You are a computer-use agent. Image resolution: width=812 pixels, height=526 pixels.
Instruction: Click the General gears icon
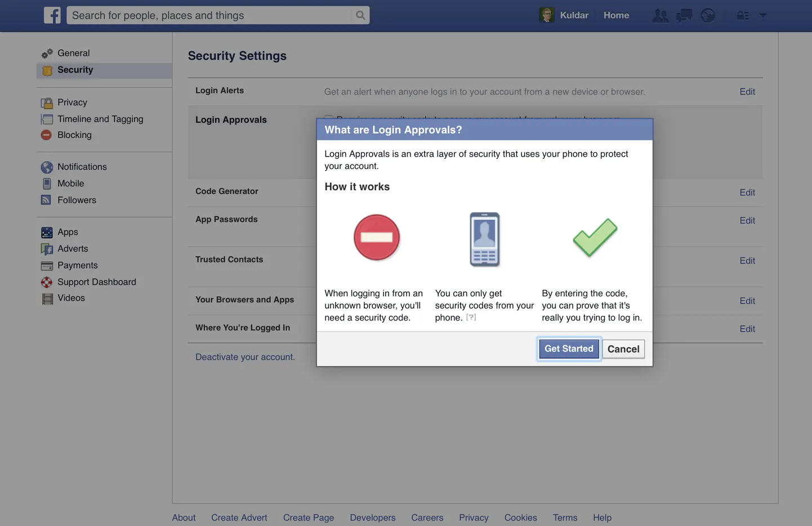(47, 54)
